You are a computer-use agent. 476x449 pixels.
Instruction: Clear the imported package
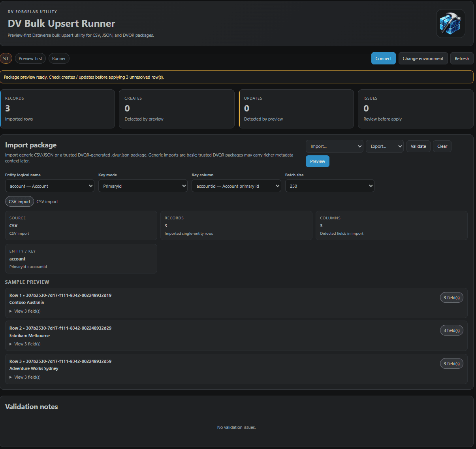442,146
